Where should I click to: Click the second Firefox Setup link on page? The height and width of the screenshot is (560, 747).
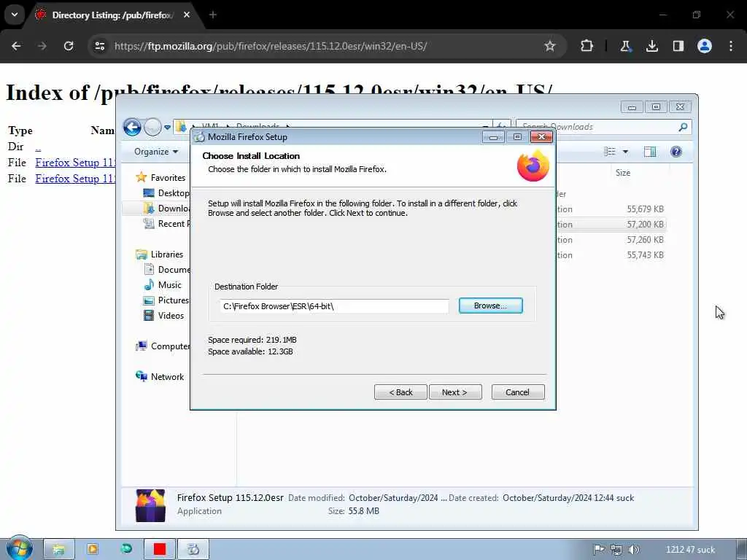(75, 179)
